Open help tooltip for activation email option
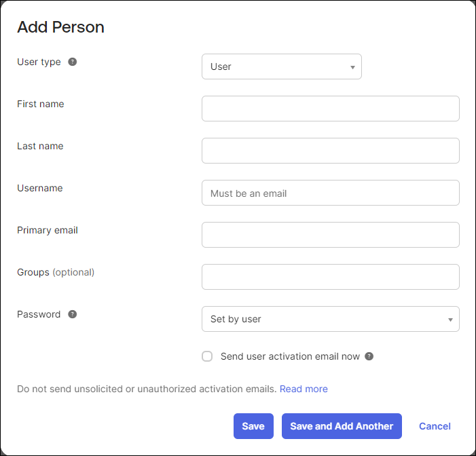476x456 pixels. click(369, 356)
